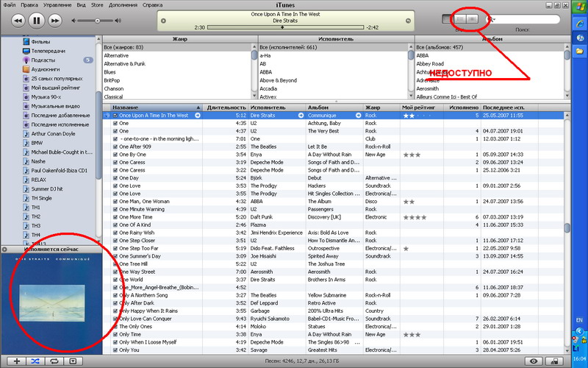
Task: Click the arrow next to Dire Straits artist
Action: [301, 116]
